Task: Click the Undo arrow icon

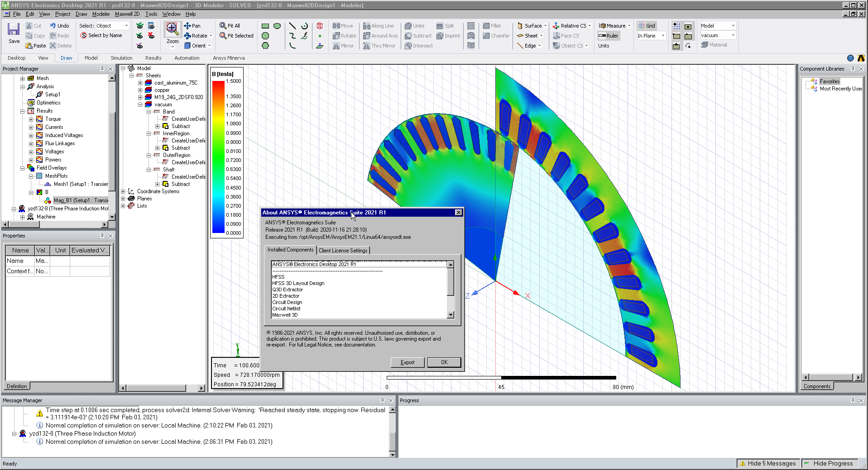Action: coord(53,26)
